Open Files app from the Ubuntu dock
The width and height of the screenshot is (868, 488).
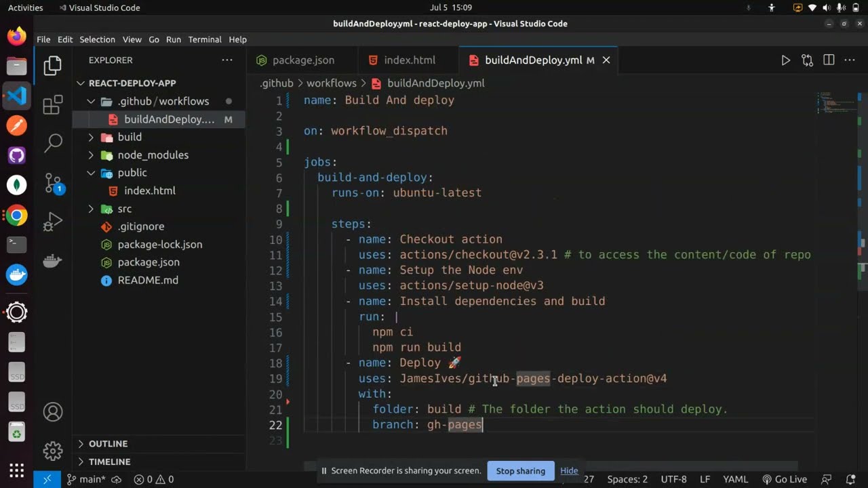17,66
